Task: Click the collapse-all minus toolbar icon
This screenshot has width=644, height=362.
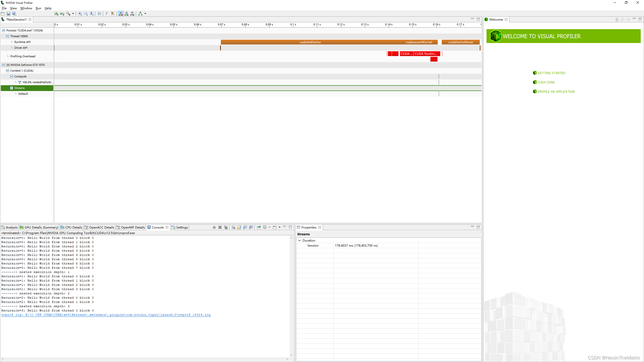Action: tap(99, 14)
